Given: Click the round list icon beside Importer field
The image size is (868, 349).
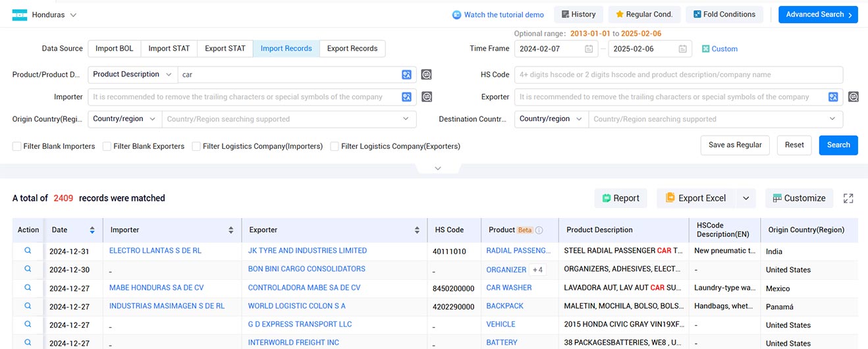Looking at the screenshot, I should coord(427,97).
